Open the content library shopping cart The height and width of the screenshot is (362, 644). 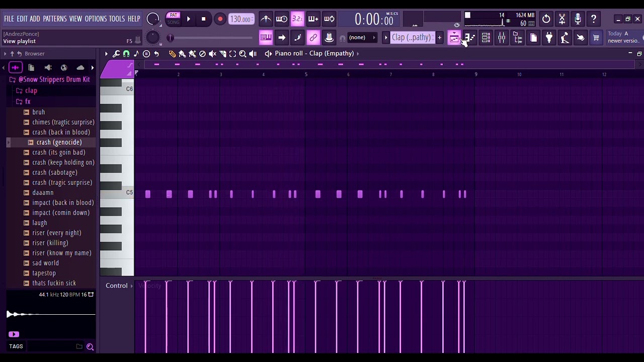pyautogui.click(x=596, y=37)
